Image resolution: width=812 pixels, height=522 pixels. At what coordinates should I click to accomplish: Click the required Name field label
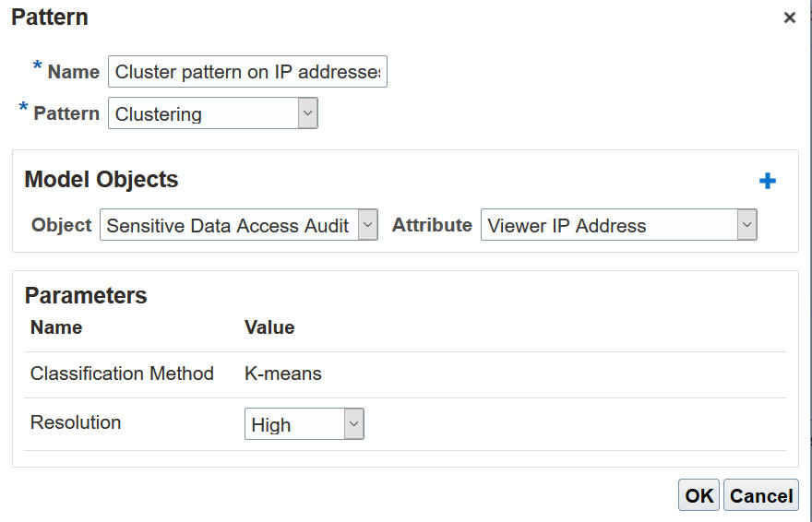pos(73,72)
